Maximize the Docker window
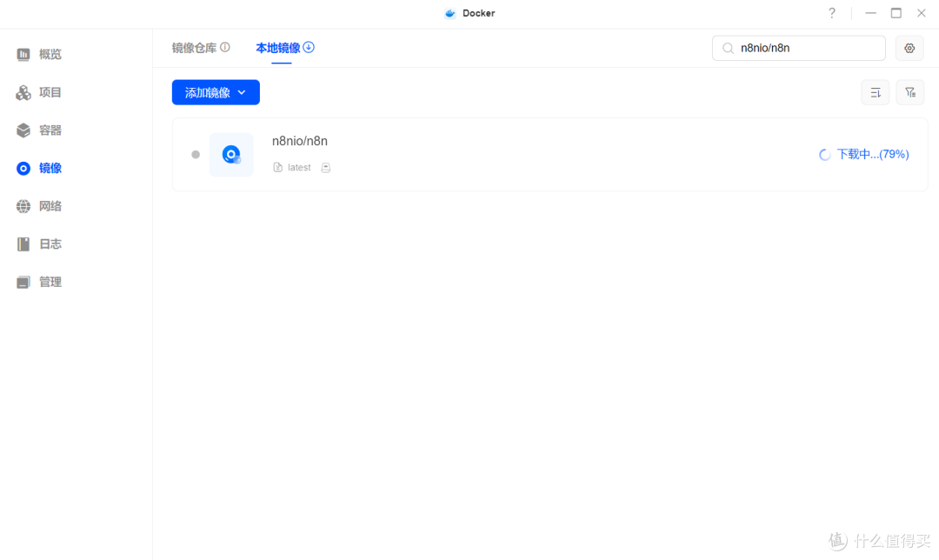 (896, 13)
